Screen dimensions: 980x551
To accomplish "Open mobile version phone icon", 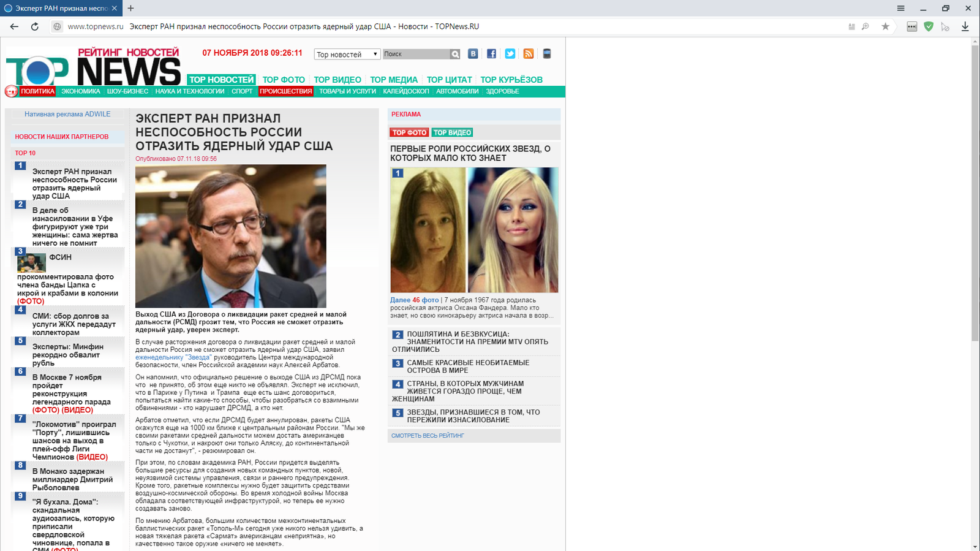I will point(547,54).
